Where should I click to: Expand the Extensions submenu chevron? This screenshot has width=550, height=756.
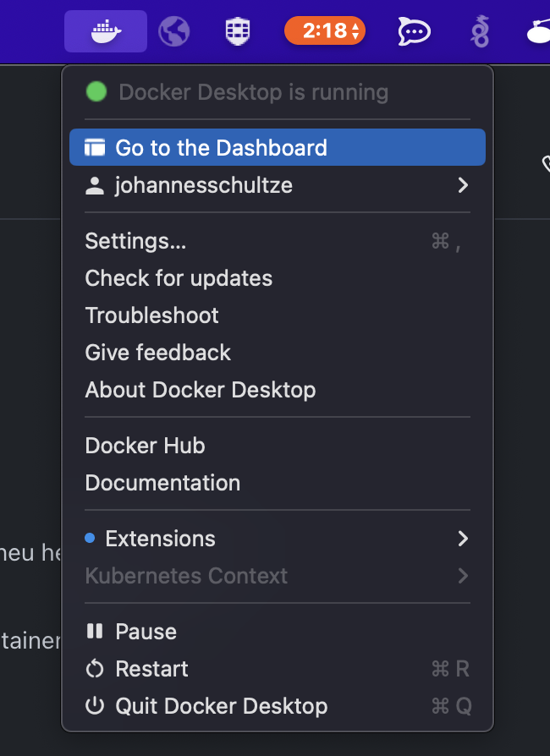(463, 539)
